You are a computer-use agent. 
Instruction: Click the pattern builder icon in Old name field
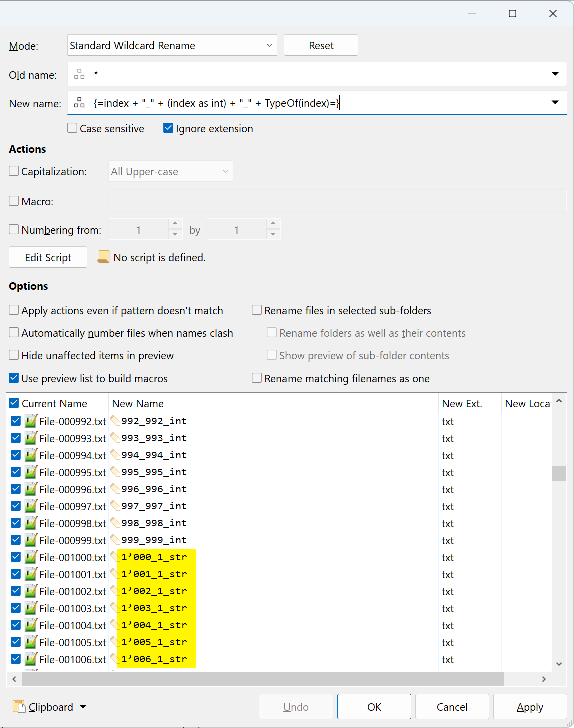click(x=79, y=75)
